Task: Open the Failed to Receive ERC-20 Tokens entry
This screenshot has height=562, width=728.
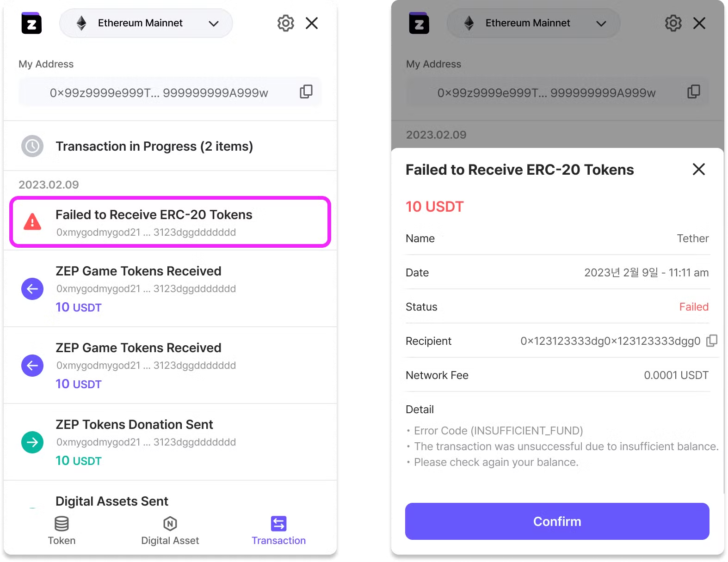Action: [x=170, y=222]
